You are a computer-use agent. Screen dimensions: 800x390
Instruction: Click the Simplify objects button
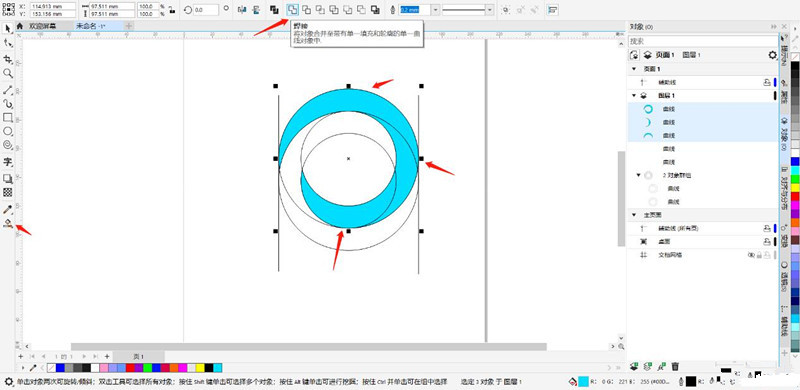334,10
